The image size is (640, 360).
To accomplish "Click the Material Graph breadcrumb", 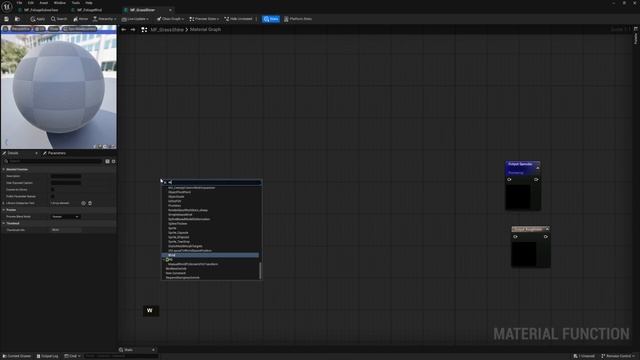I will click(205, 29).
